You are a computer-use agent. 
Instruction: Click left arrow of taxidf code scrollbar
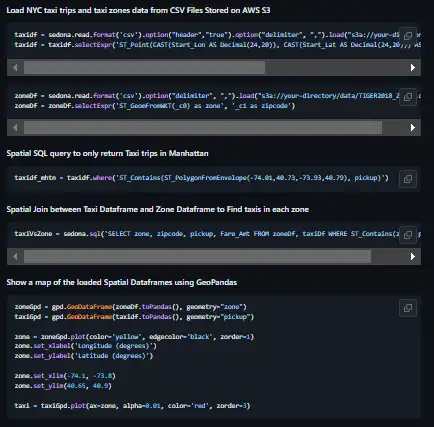pyautogui.click(x=15, y=68)
